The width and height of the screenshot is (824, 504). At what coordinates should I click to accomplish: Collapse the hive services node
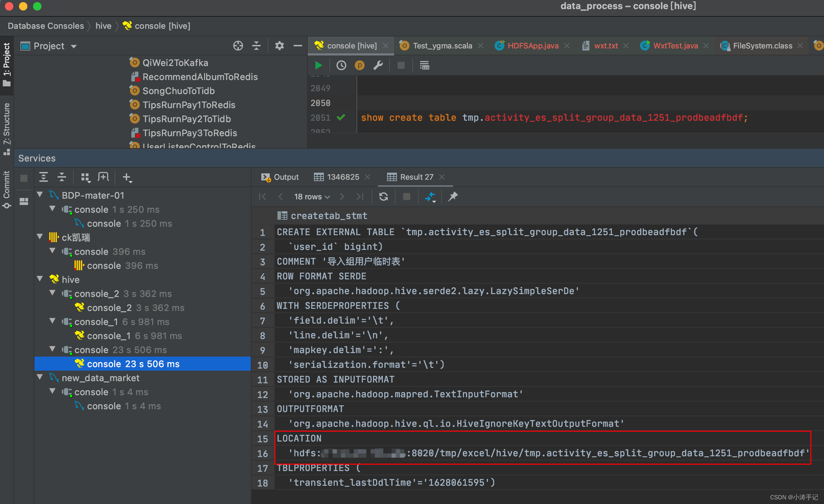(40, 279)
